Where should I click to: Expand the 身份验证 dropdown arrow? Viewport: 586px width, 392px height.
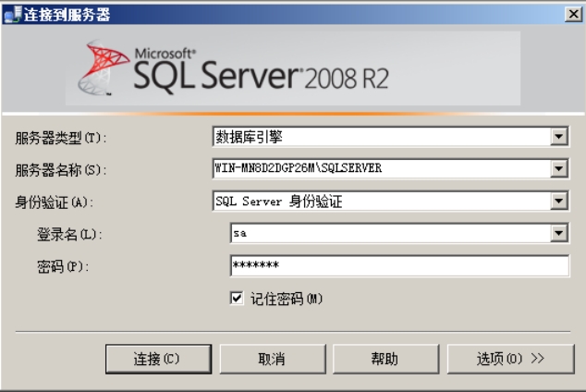coord(558,201)
